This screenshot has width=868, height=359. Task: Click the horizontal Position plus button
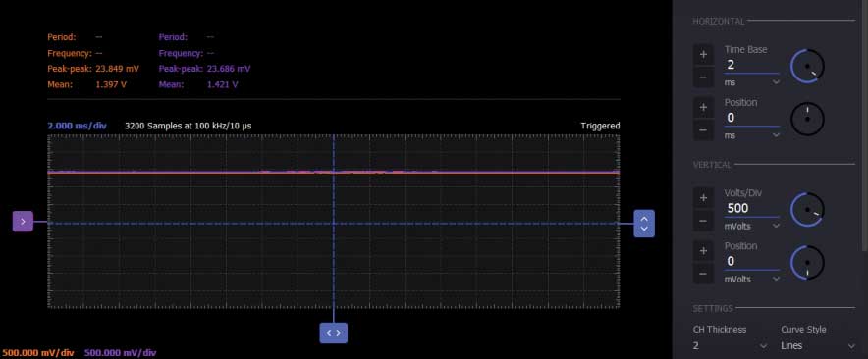[x=703, y=107]
